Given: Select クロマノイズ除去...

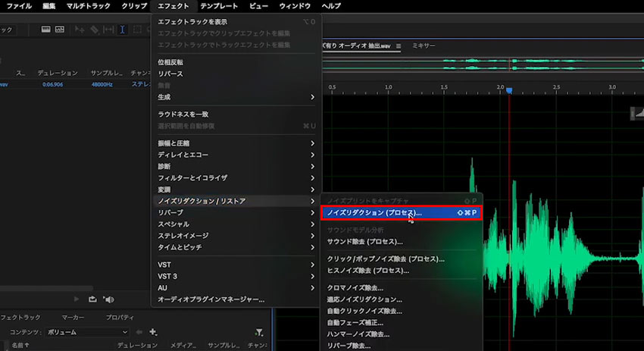Looking at the screenshot, I should 402,288.
